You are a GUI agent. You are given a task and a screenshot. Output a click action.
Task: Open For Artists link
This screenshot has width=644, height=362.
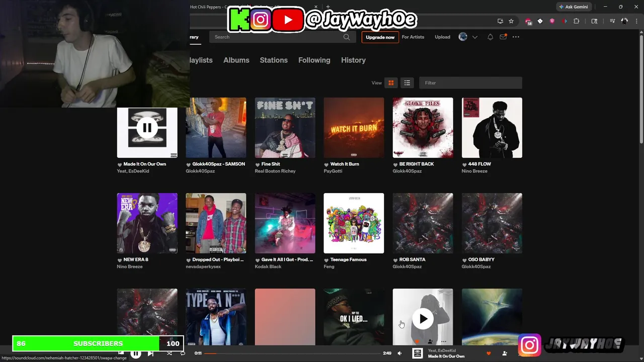(x=413, y=37)
